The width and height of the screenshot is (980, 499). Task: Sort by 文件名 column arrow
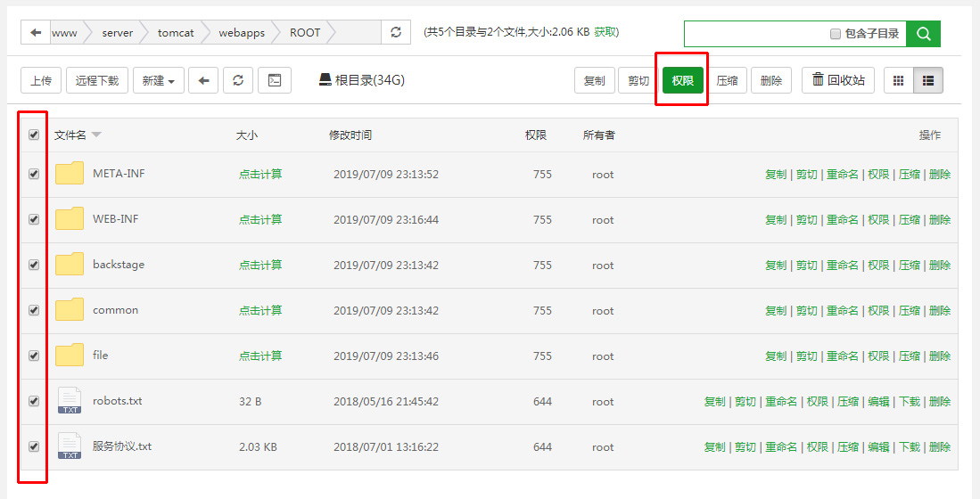[96, 135]
